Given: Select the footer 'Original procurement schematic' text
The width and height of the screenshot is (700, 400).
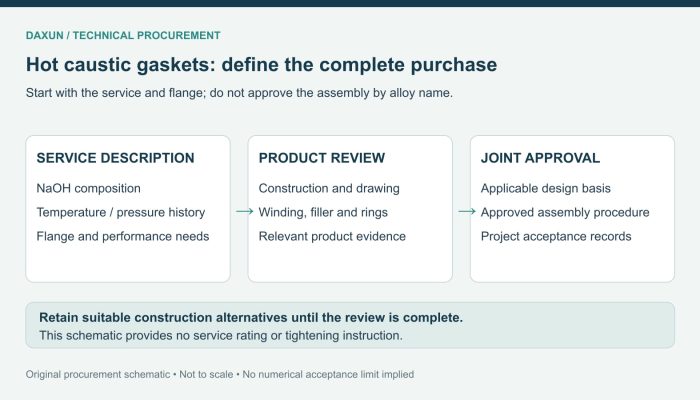Looking at the screenshot, I should [x=220, y=375].
